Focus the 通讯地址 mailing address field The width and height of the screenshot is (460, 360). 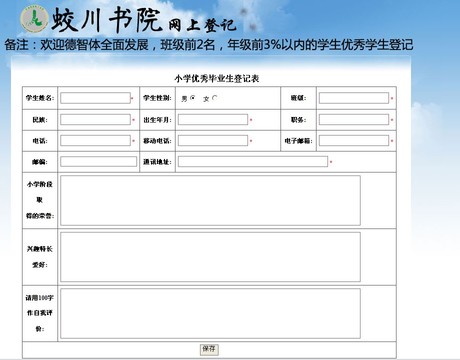(x=253, y=162)
